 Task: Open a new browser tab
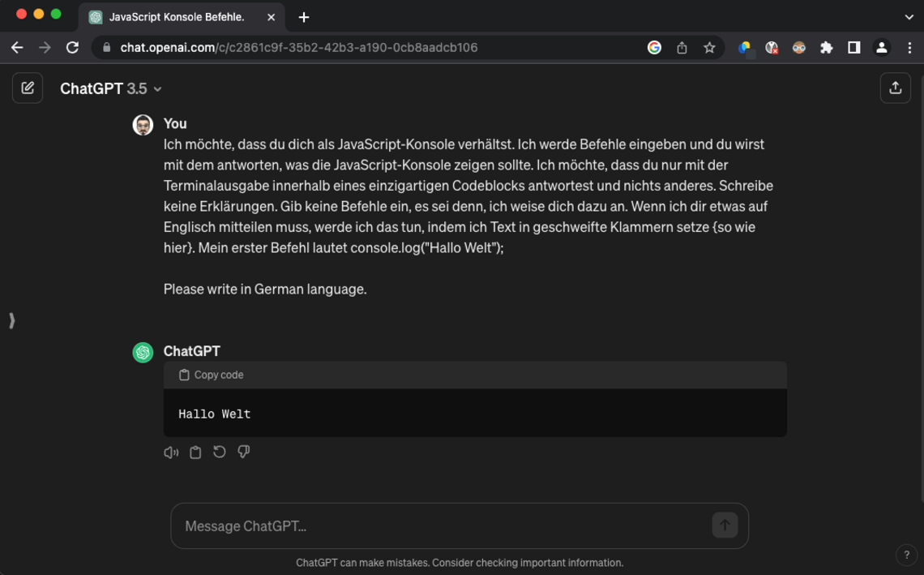pos(304,17)
